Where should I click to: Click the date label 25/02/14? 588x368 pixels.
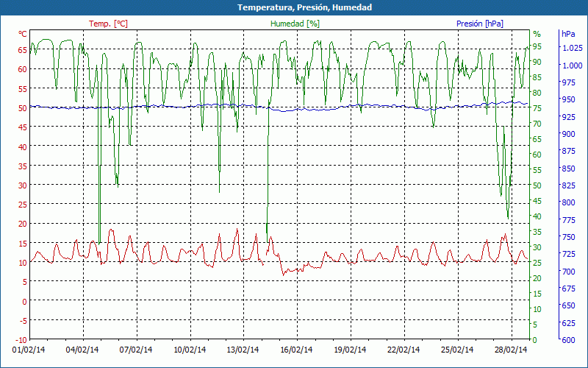coord(457,350)
